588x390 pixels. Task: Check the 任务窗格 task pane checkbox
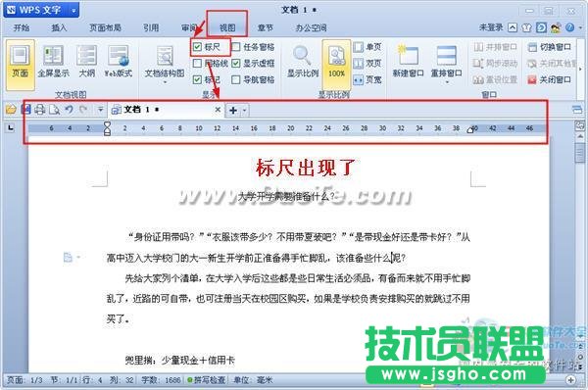click(236, 47)
